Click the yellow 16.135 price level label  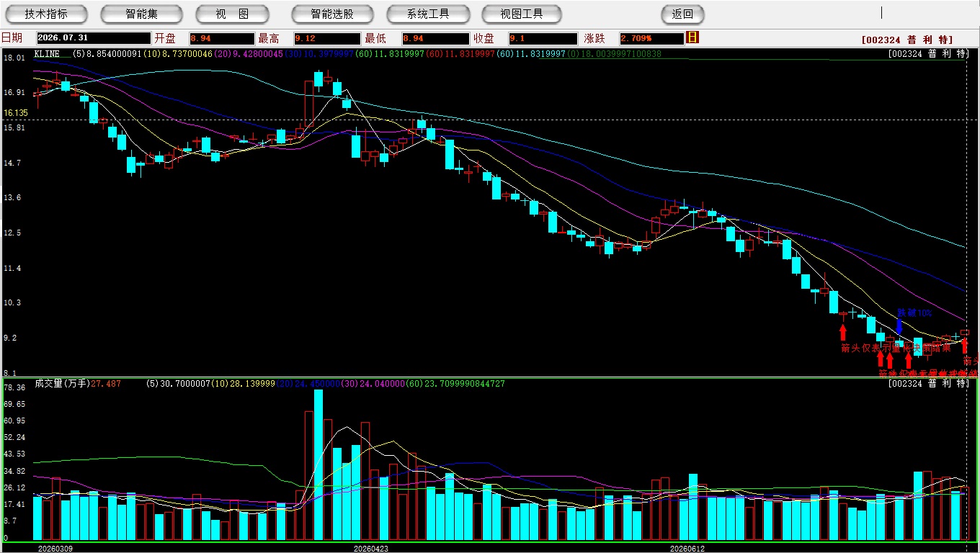[x=16, y=113]
